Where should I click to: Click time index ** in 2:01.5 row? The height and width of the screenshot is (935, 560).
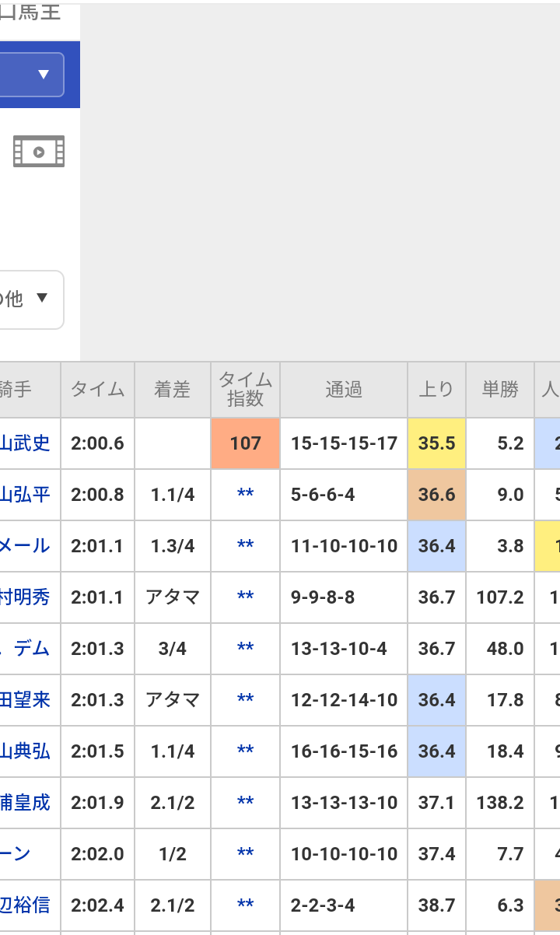click(x=245, y=751)
